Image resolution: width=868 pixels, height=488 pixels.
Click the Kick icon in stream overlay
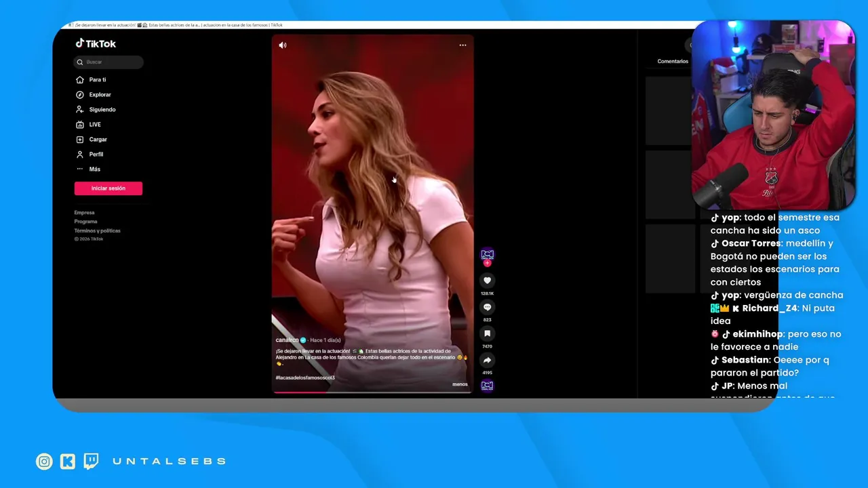[68, 462]
